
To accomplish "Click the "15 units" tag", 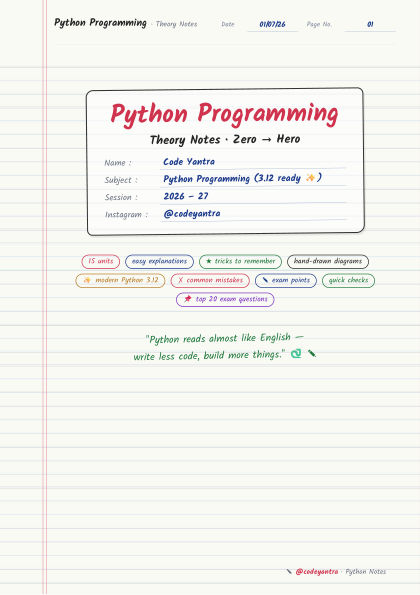I will point(101,261).
